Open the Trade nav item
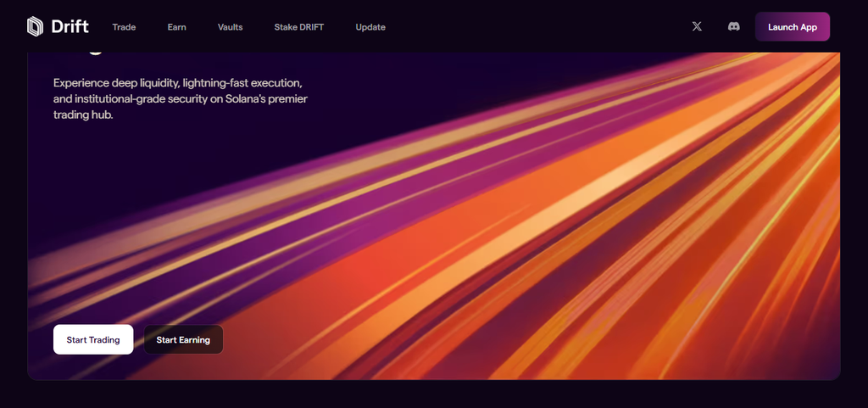The width and height of the screenshot is (868, 408). (124, 27)
